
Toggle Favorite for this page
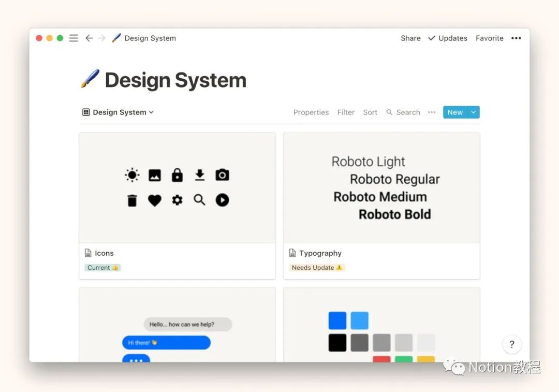click(490, 38)
